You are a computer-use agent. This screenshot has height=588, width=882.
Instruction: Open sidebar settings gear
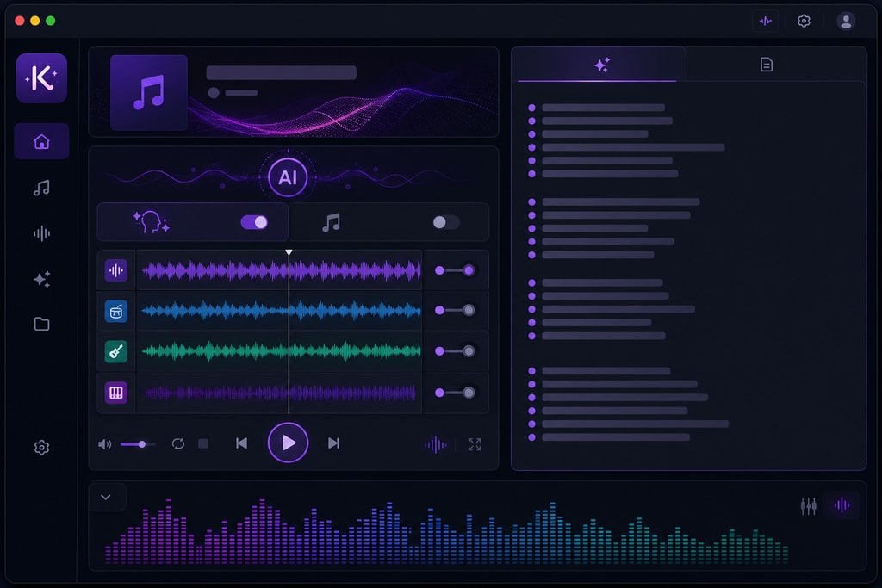pyautogui.click(x=41, y=448)
